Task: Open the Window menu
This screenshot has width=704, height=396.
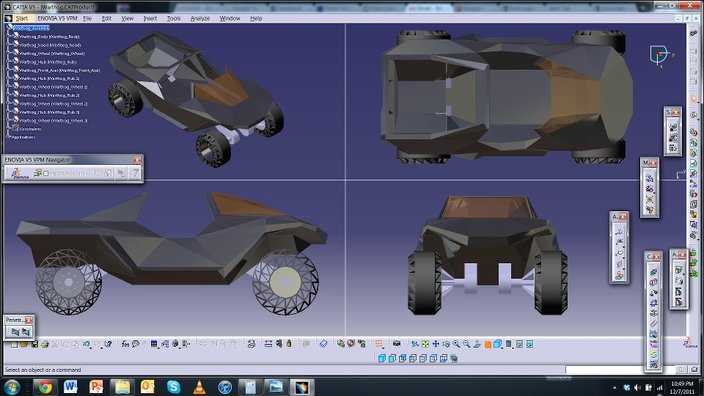Action: click(230, 18)
